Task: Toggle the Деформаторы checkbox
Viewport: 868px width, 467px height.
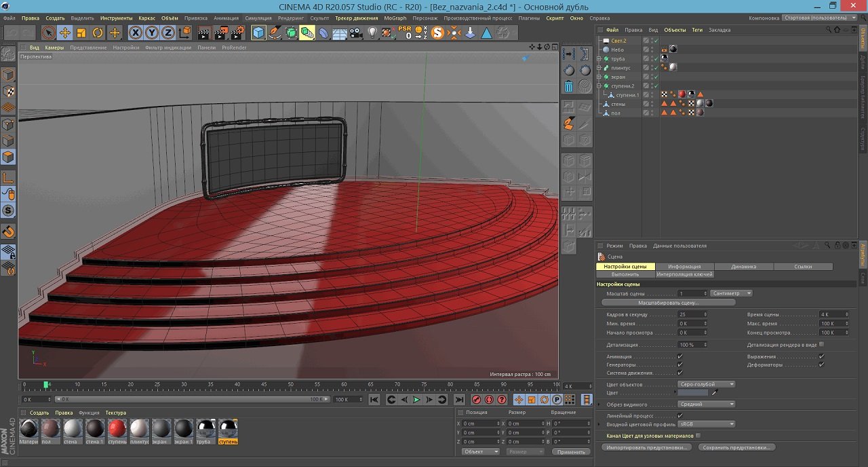Action: (821, 365)
